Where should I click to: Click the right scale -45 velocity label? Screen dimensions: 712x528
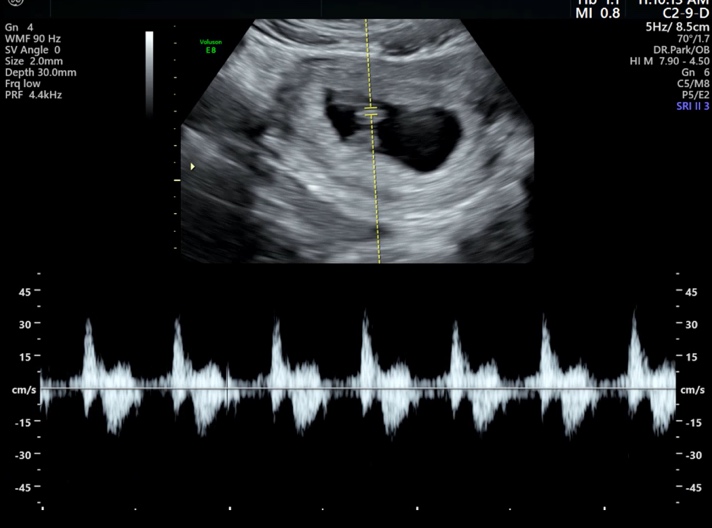pos(693,488)
